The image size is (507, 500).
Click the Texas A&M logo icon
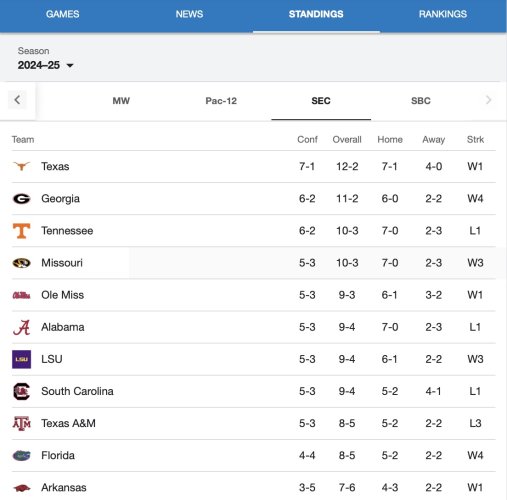click(x=21, y=423)
